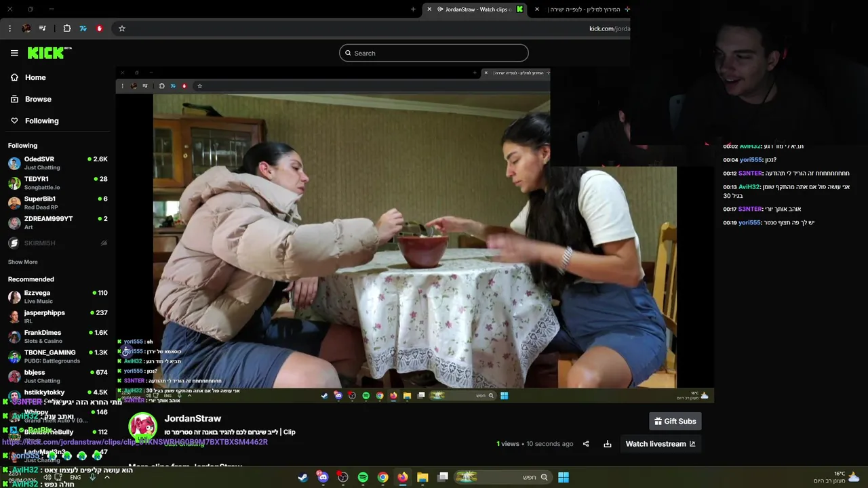Open a new browser tab with plus
Viewport: 868px width, 488px height.
(x=413, y=9)
